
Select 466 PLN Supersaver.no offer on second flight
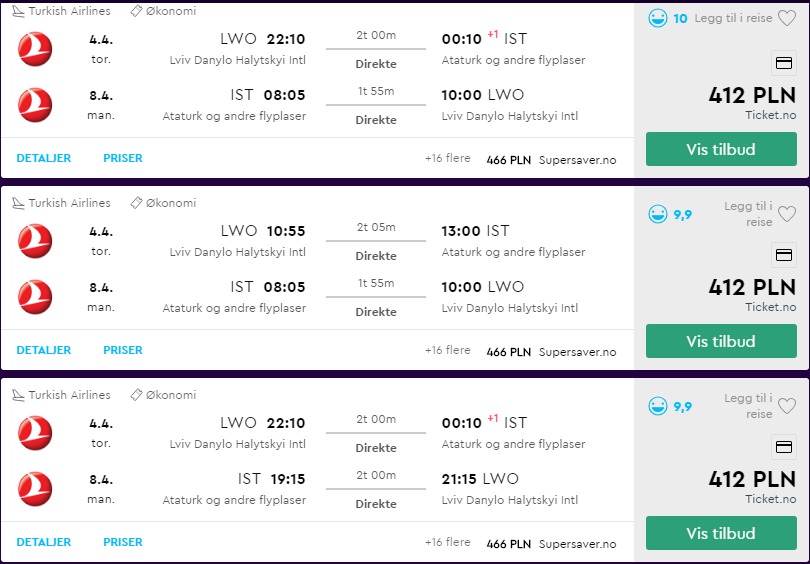point(551,352)
